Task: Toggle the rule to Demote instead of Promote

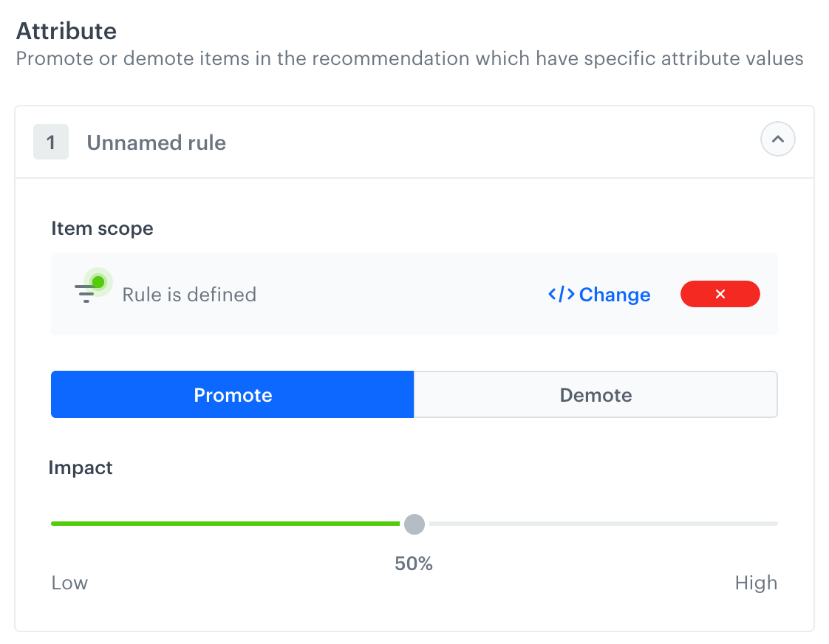Action: [x=596, y=394]
